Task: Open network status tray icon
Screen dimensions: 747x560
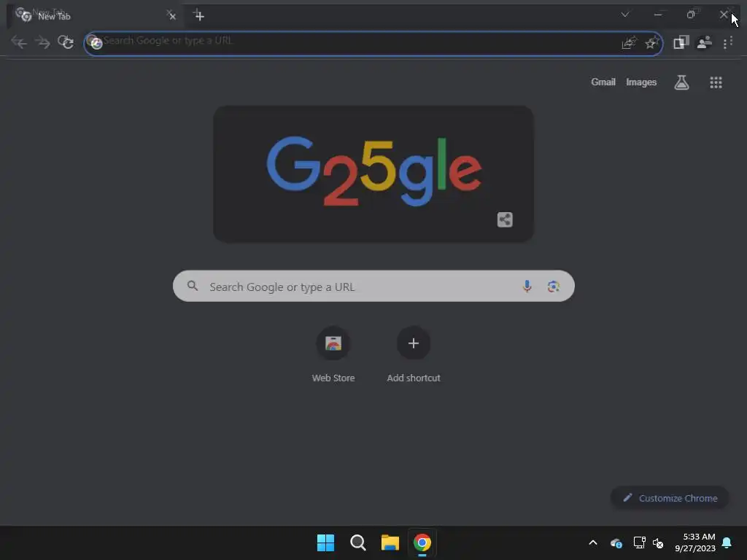Action: click(639, 542)
